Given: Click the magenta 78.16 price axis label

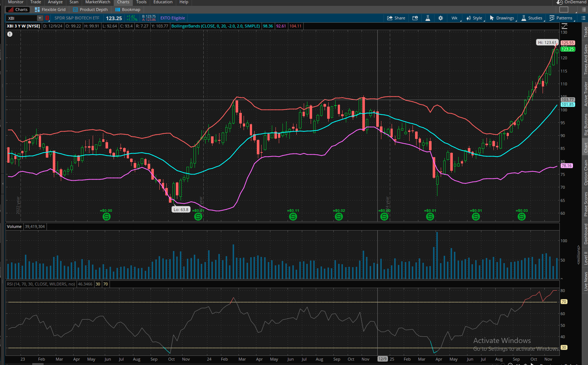Looking at the screenshot, I should pyautogui.click(x=566, y=166).
